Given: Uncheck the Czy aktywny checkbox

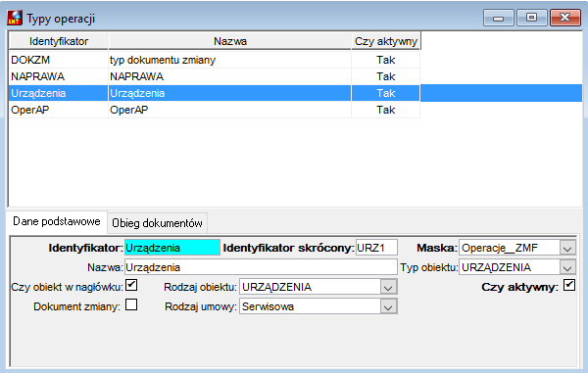Looking at the screenshot, I should [568, 285].
